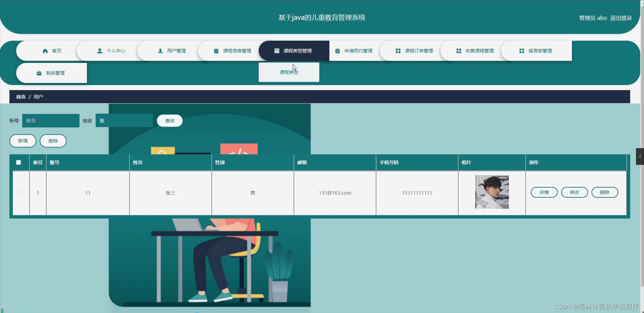Screen dimensions: 644x313
Task: Check the row checkbox for user 张三
Action: [21, 193]
